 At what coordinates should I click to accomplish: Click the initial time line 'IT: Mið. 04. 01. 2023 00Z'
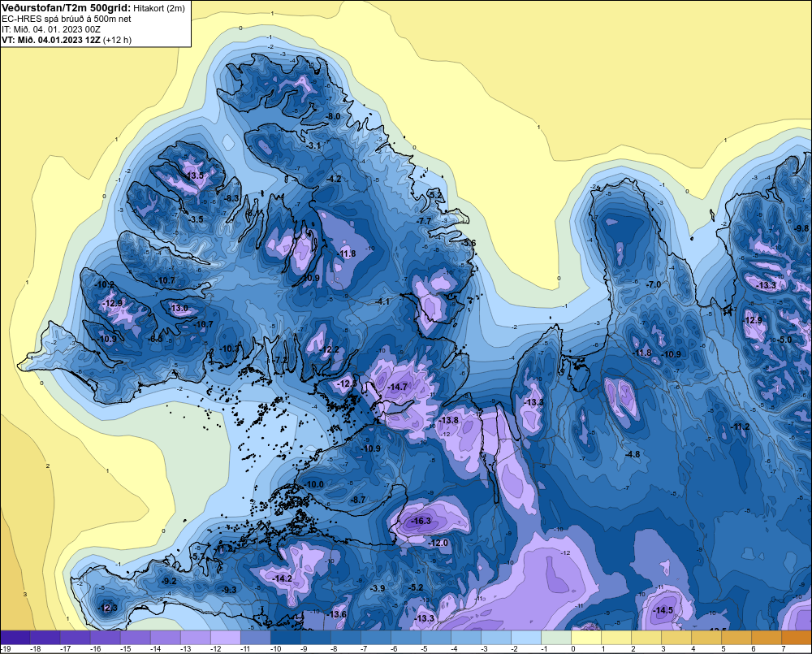click(50, 29)
